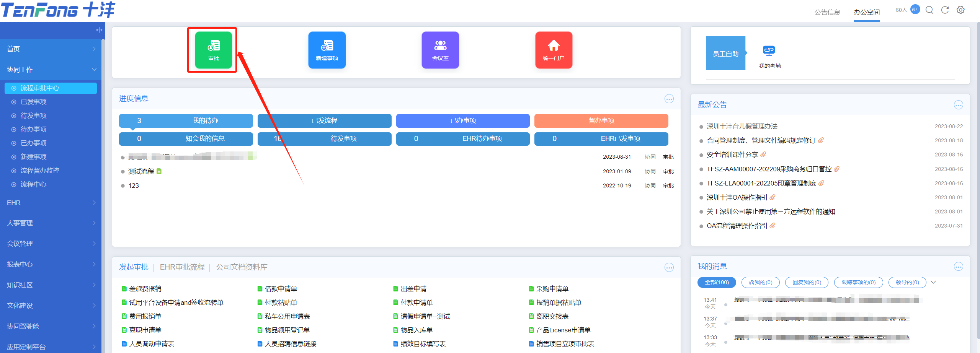This screenshot has height=353, width=980.
Task: Open the more options of 进度信息 panel
Action: pos(669,99)
